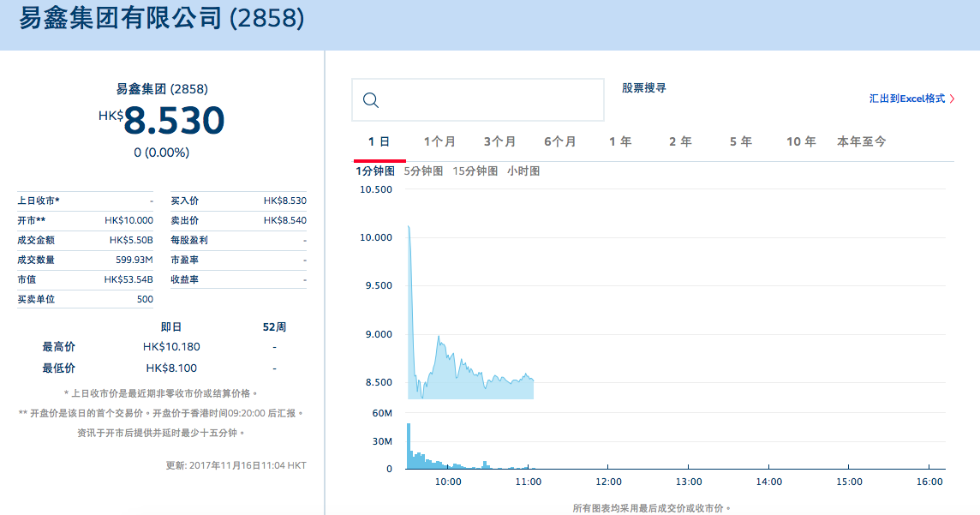Select the 1个月 time range tab
The width and height of the screenshot is (980, 515).
point(439,142)
